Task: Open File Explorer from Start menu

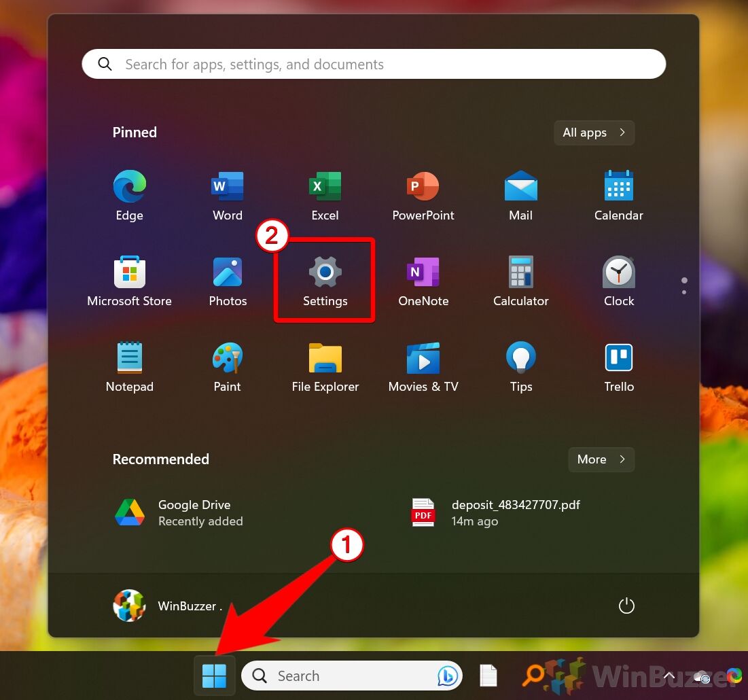Action: point(325,366)
